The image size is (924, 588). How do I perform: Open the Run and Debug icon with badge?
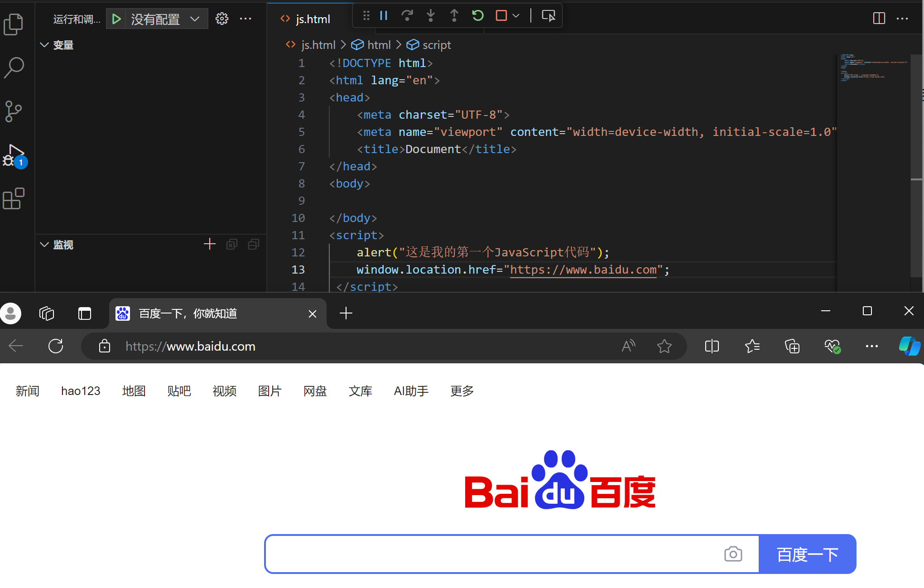[15, 156]
